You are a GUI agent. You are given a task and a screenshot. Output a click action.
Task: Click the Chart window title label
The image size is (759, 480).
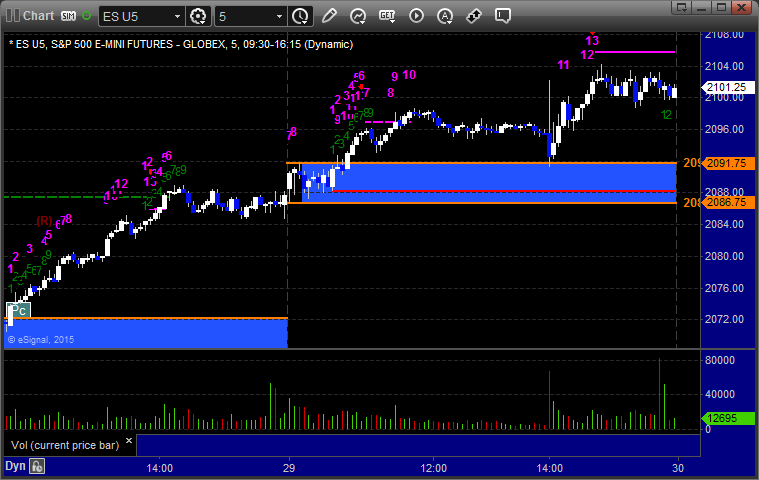pos(38,16)
